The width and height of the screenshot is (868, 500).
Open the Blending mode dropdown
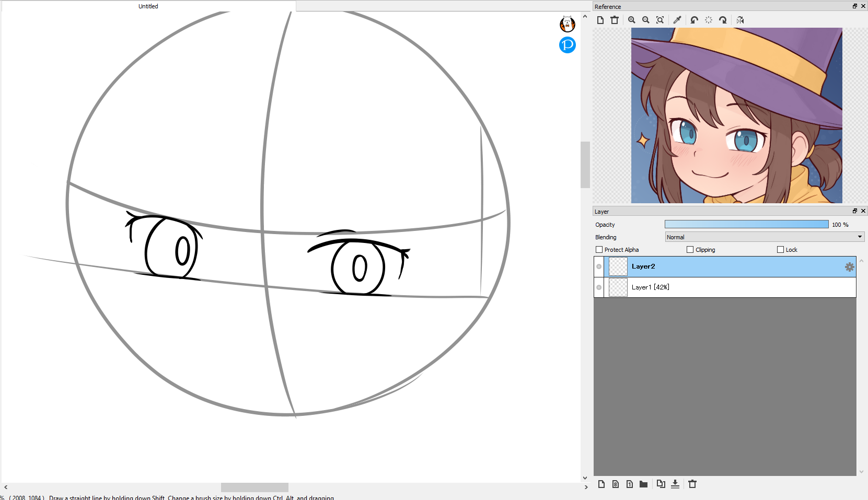click(x=764, y=237)
